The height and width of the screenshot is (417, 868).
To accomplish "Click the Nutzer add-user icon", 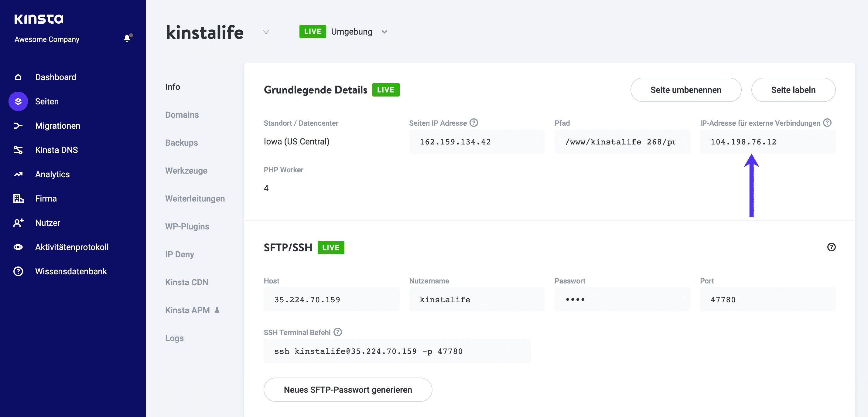I will coord(18,223).
